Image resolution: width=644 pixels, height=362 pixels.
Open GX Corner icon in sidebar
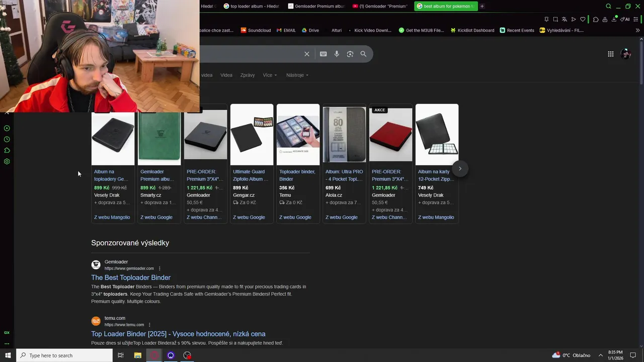coord(7,332)
